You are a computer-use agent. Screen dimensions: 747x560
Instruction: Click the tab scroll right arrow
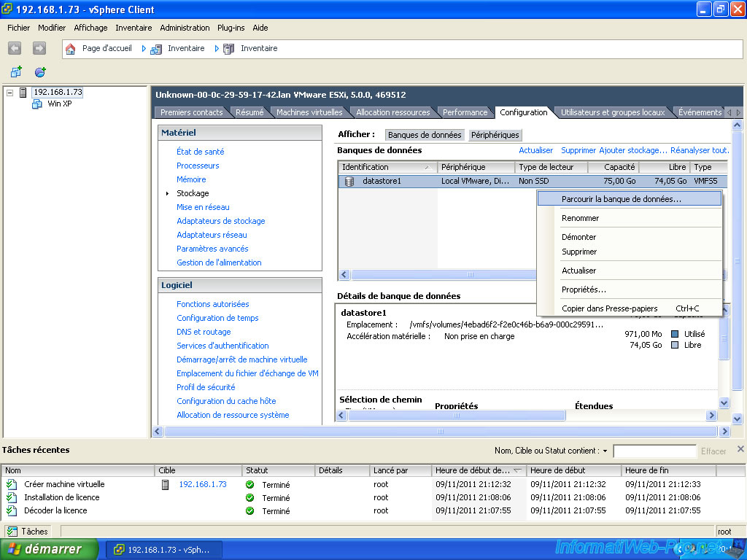(x=738, y=112)
